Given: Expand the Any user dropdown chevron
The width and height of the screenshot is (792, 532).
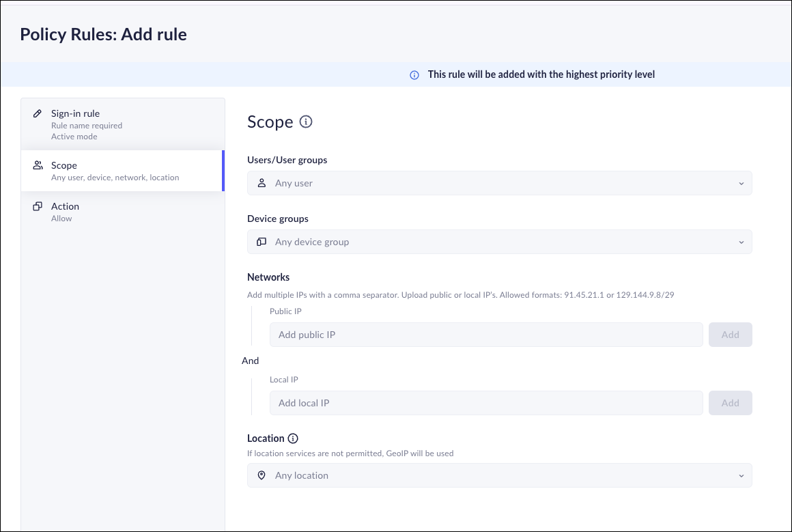Looking at the screenshot, I should [x=741, y=184].
